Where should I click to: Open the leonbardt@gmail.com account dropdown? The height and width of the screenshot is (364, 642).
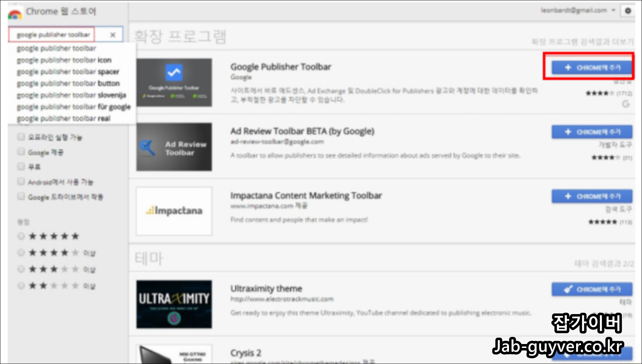point(578,10)
